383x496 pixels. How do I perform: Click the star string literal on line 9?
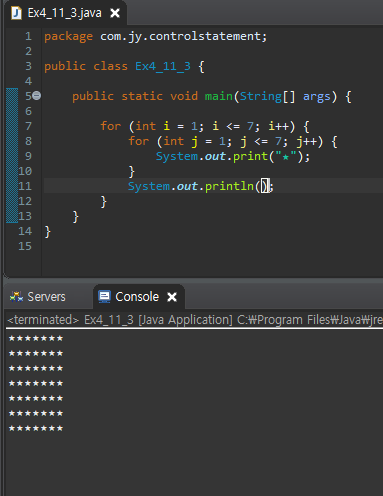point(285,156)
